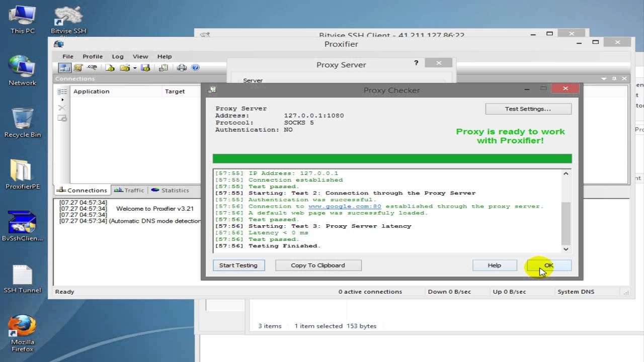Open Name Resolution (.com) toolbar icon
The image size is (644, 362).
click(92, 67)
